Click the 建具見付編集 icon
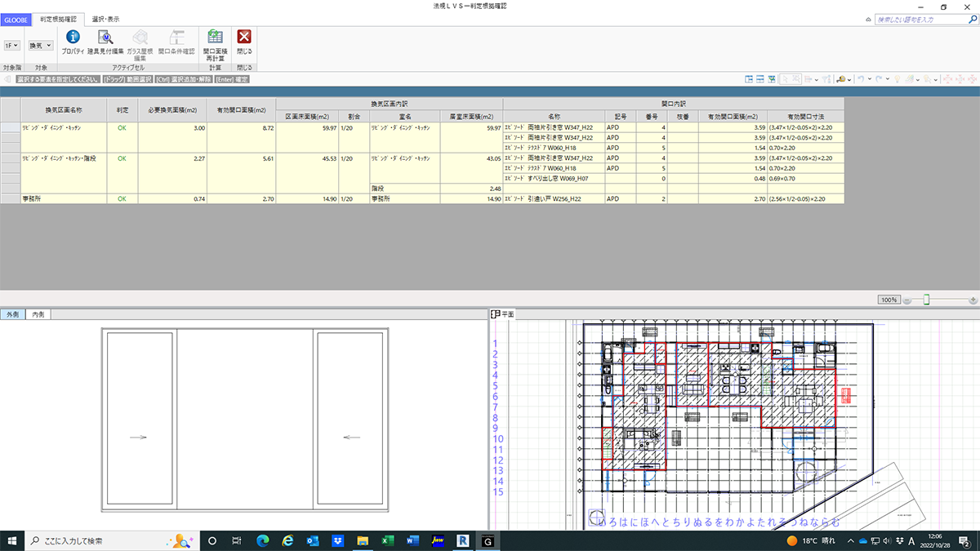The width and height of the screenshot is (980, 551). (105, 41)
